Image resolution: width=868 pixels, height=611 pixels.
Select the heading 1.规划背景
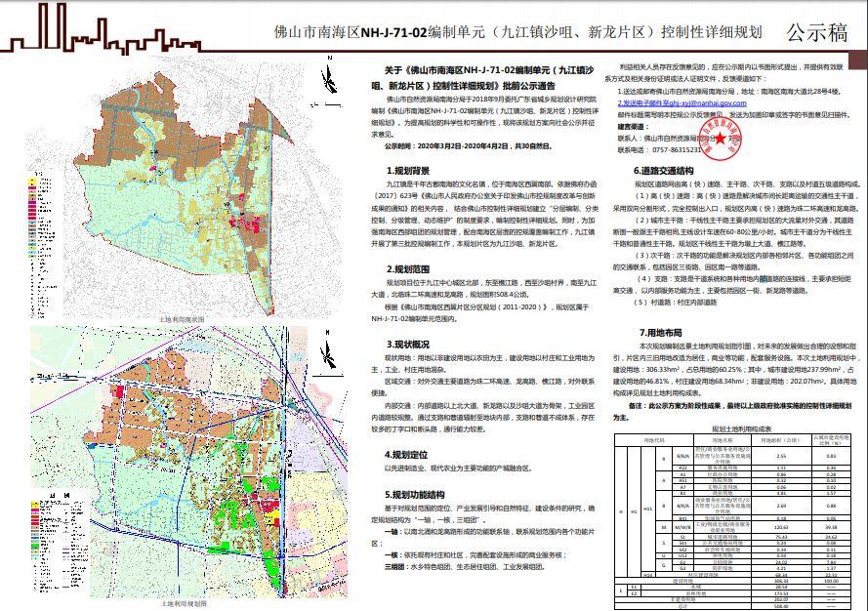click(407, 171)
